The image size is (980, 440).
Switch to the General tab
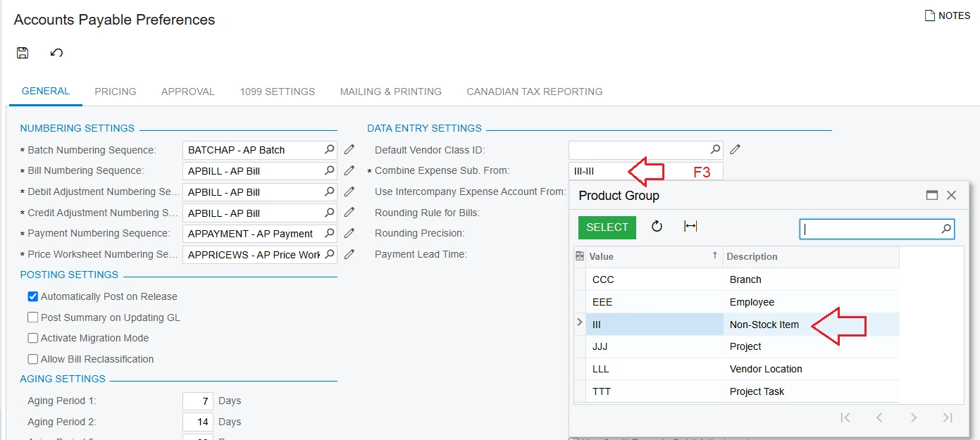(46, 92)
